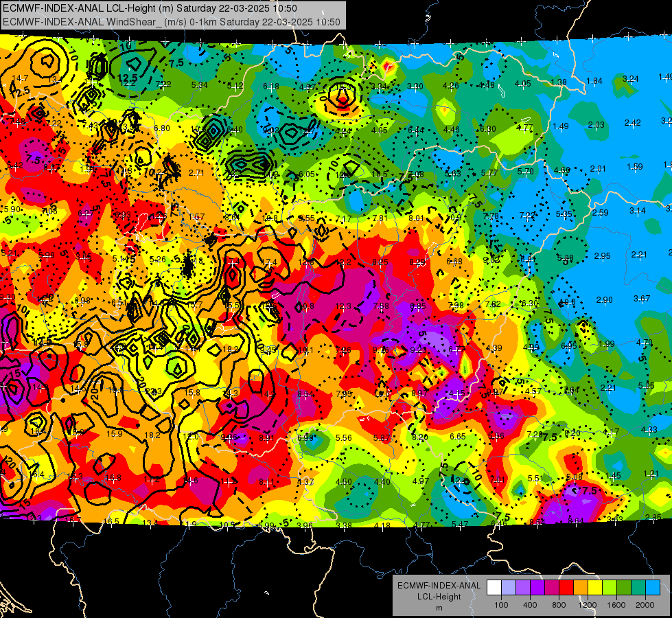Image resolution: width=672 pixels, height=618 pixels.
Task: Click the map value 3.38
Action: pyautogui.click(x=344, y=525)
